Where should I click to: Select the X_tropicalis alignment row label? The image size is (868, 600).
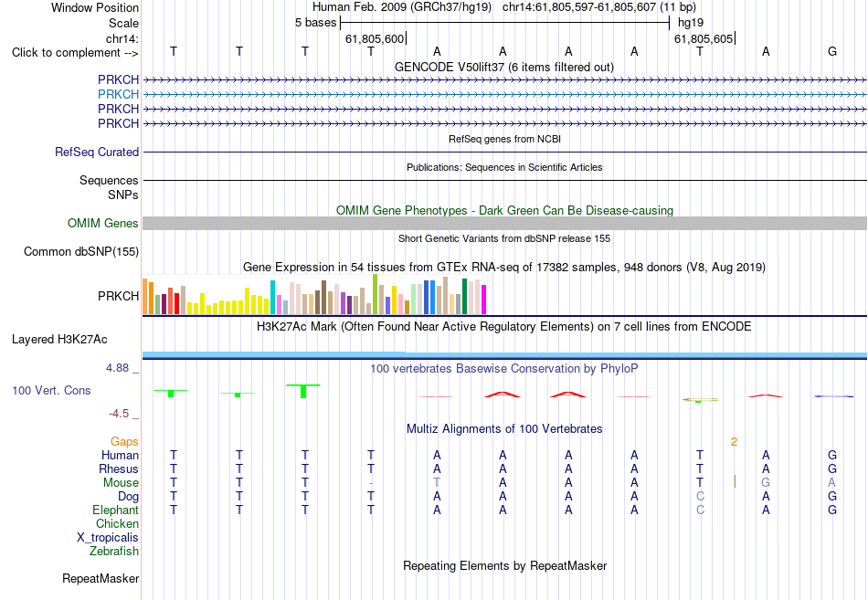click(108, 538)
